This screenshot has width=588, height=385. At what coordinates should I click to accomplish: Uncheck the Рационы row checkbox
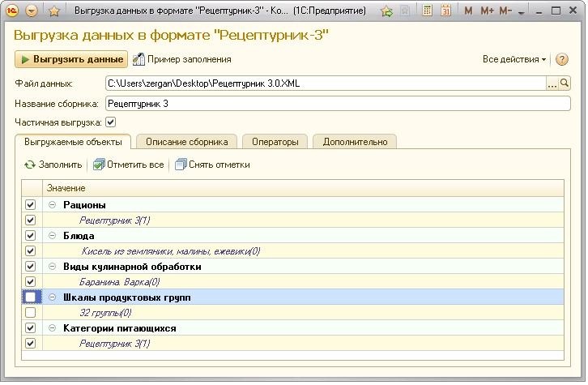tap(30, 205)
